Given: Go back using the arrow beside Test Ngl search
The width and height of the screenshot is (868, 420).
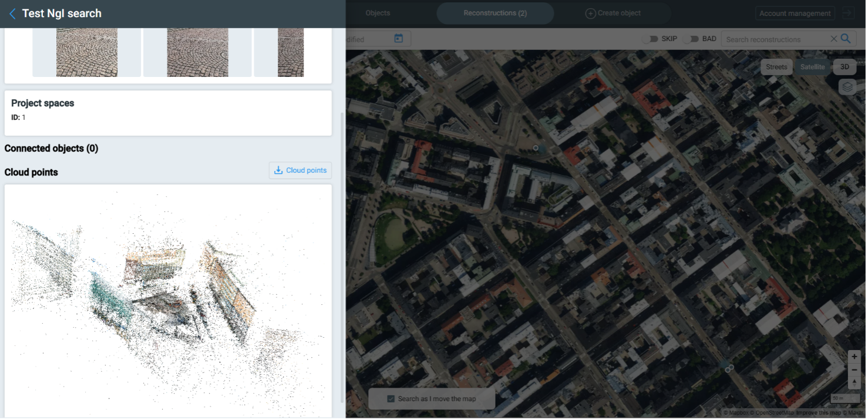Looking at the screenshot, I should (12, 14).
